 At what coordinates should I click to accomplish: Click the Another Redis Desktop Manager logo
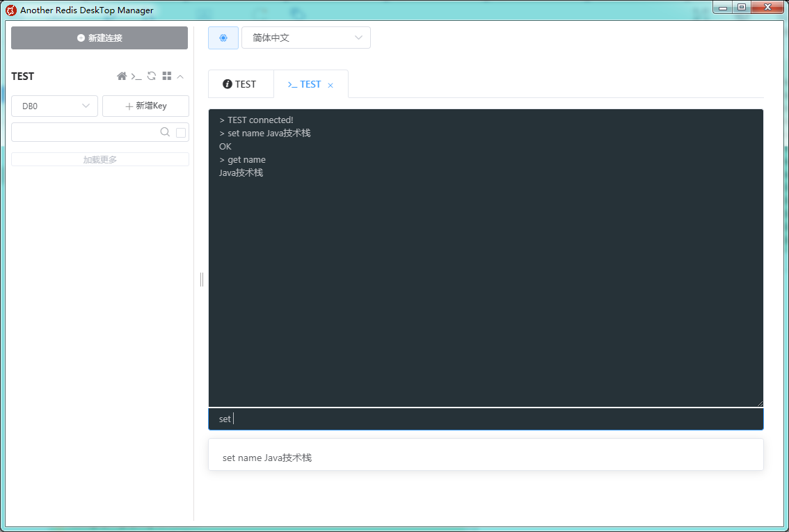pyautogui.click(x=10, y=10)
